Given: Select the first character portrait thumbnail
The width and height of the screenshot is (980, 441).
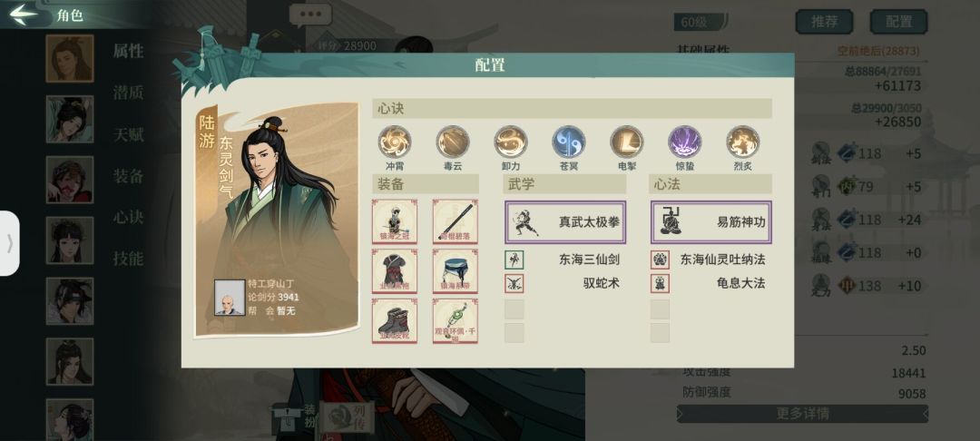Looking at the screenshot, I should [69, 58].
